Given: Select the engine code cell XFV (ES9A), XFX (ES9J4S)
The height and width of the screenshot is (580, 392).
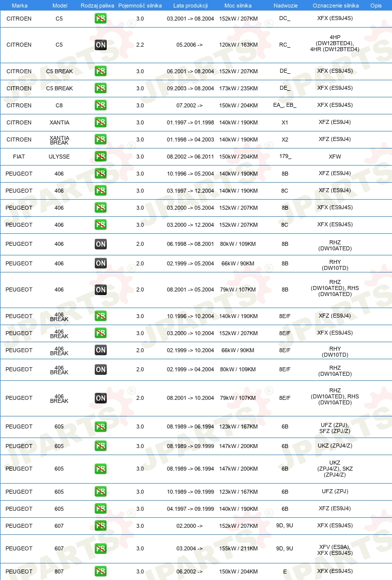Looking at the screenshot, I should (x=335, y=550).
